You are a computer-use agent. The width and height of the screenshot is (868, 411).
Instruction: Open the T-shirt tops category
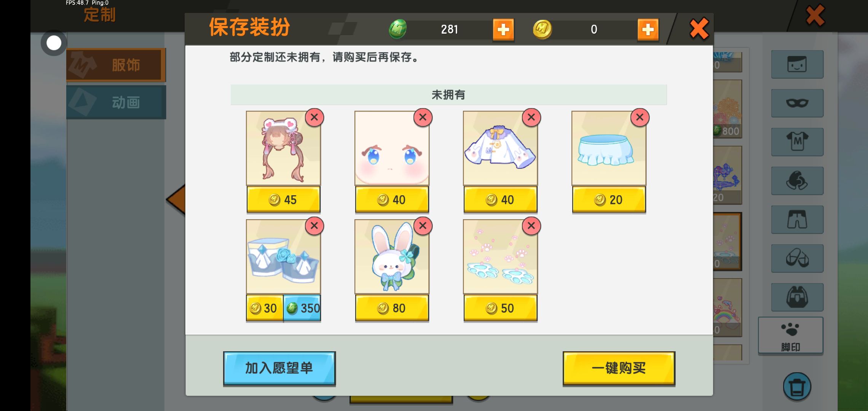pos(797,142)
